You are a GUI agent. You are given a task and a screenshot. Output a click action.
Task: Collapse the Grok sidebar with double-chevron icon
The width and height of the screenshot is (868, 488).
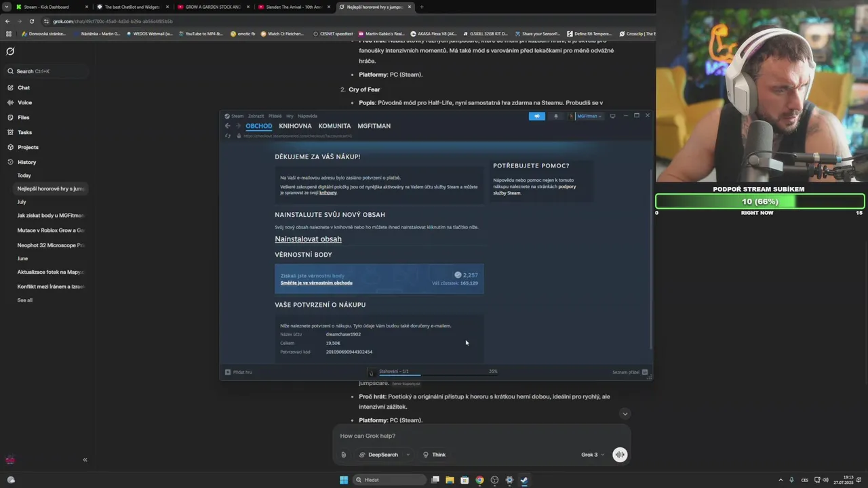click(x=85, y=460)
